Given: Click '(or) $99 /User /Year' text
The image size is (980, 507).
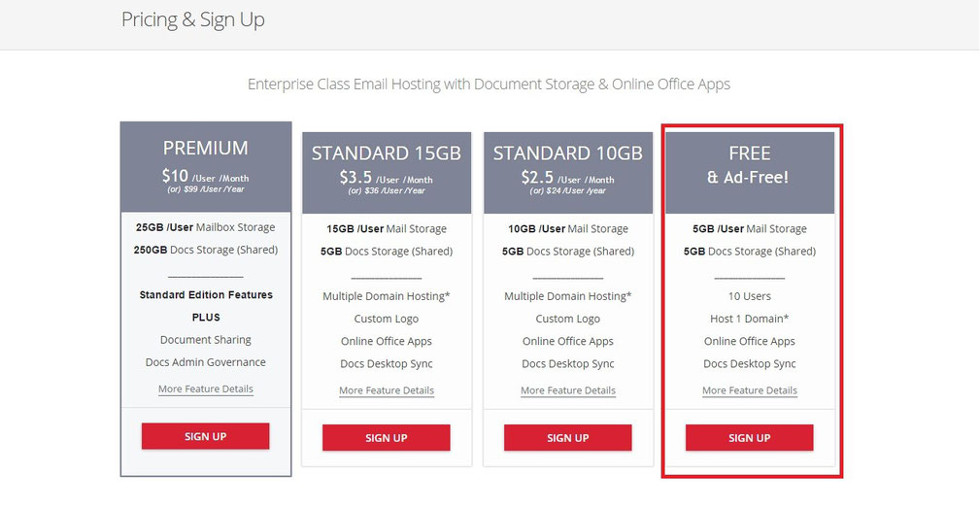Looking at the screenshot, I should coord(206,188).
